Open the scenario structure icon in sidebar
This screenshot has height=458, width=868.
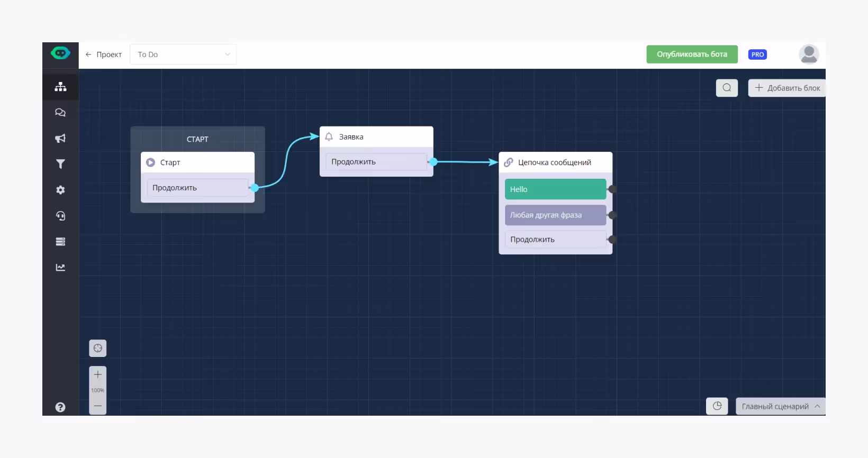pos(60,87)
